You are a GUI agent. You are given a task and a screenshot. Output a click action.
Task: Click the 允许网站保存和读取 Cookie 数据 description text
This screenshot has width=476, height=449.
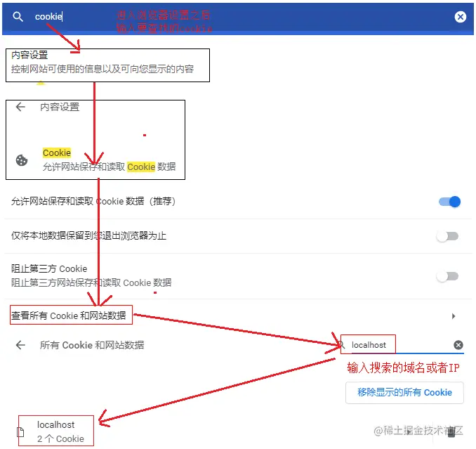(x=109, y=167)
